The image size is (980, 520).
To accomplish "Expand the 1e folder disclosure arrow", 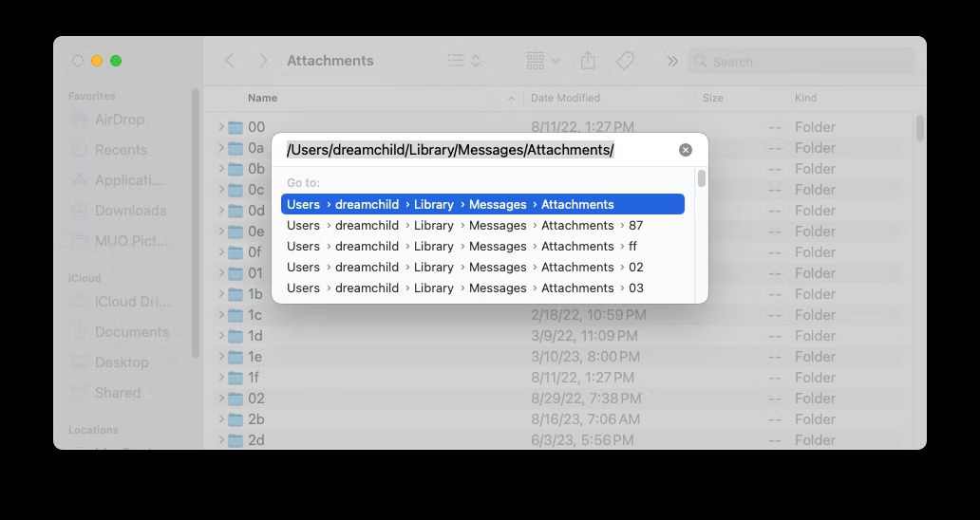I will [221, 357].
